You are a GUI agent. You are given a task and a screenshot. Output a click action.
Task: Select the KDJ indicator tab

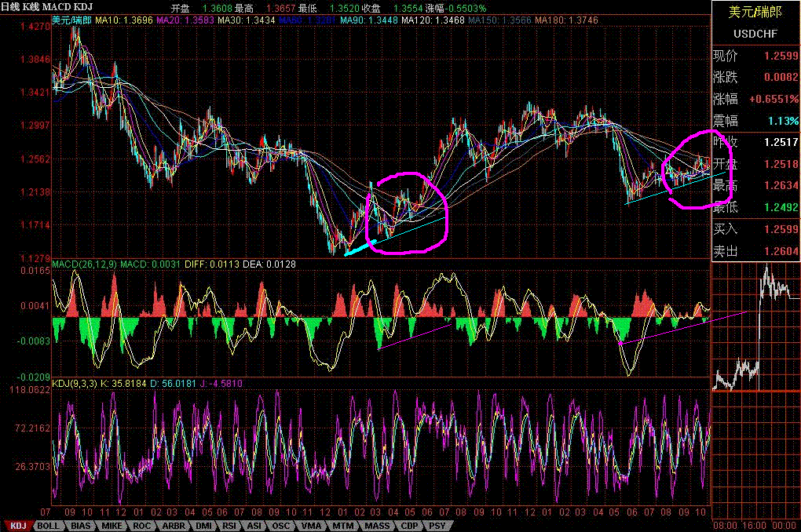click(18, 526)
